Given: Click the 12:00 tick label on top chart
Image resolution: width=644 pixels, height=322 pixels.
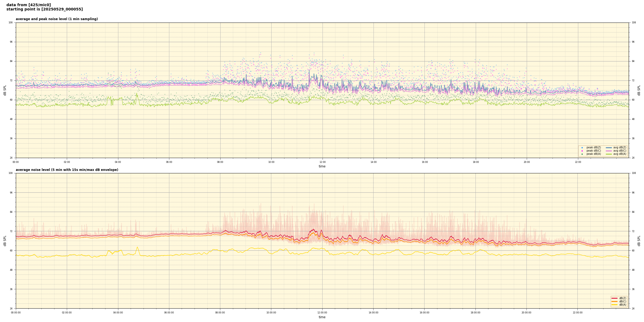Looking at the screenshot, I should point(322,162).
